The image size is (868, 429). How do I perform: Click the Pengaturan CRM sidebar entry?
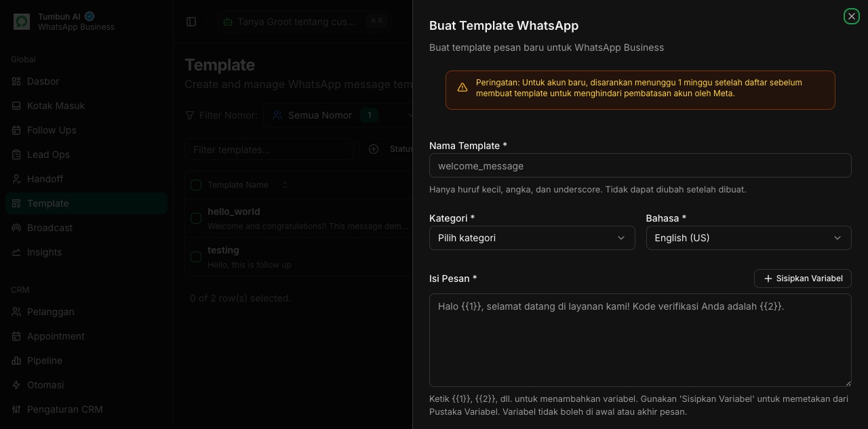coord(86,409)
